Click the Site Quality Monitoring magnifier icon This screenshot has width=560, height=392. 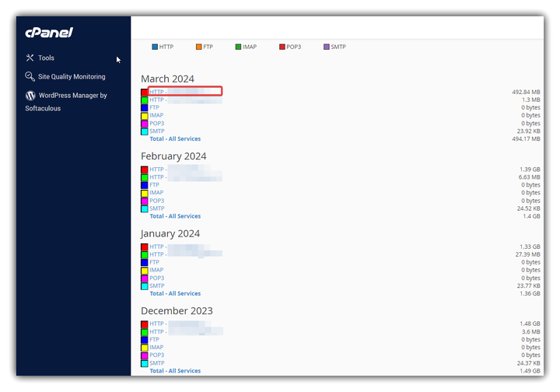[x=30, y=76]
